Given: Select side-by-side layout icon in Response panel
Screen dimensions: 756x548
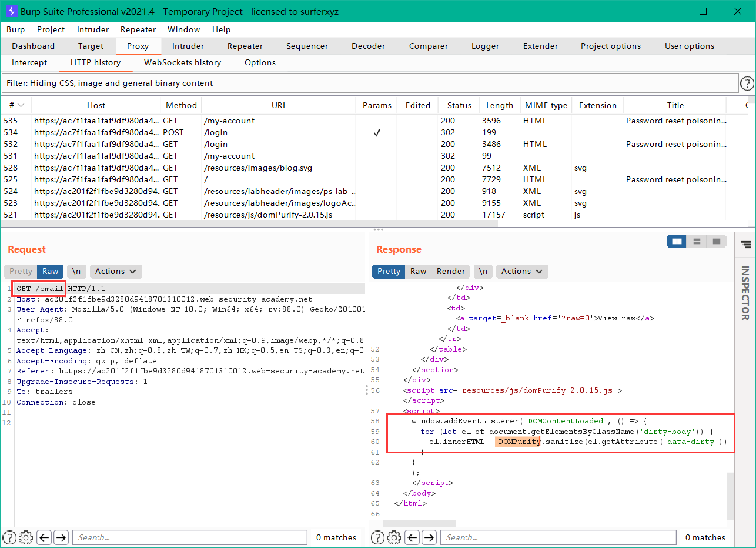Looking at the screenshot, I should [677, 241].
